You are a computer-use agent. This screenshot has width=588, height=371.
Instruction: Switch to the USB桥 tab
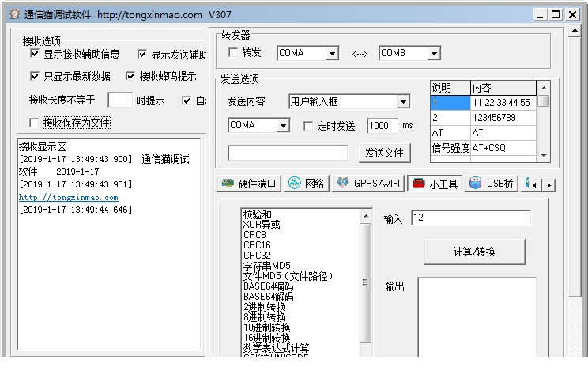[x=492, y=184]
